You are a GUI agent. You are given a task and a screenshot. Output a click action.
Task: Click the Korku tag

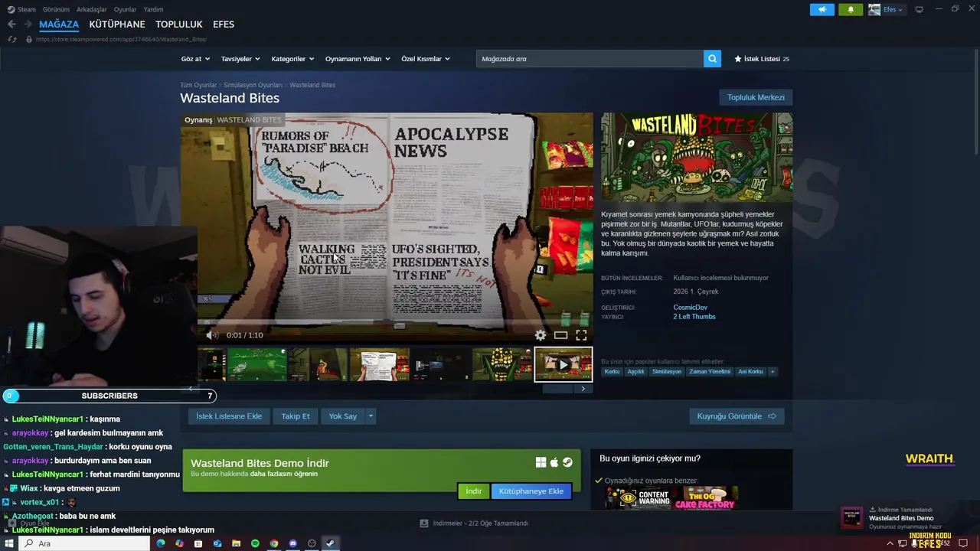pos(612,372)
